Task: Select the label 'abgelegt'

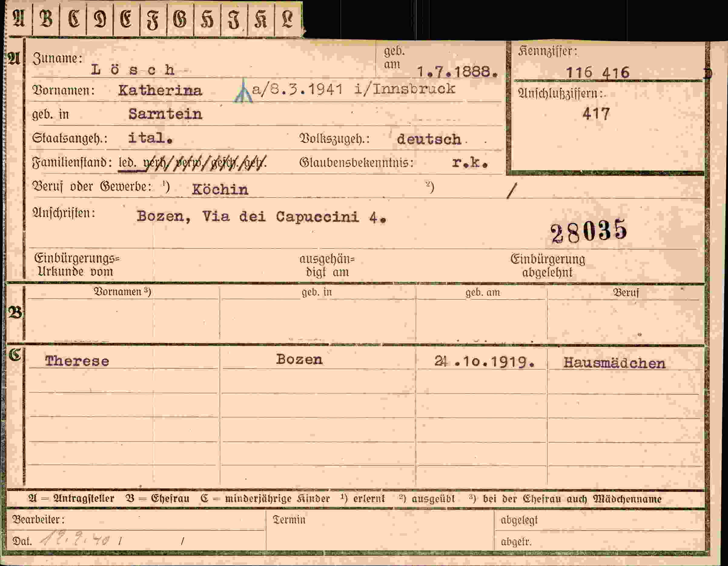Action: click(x=519, y=520)
